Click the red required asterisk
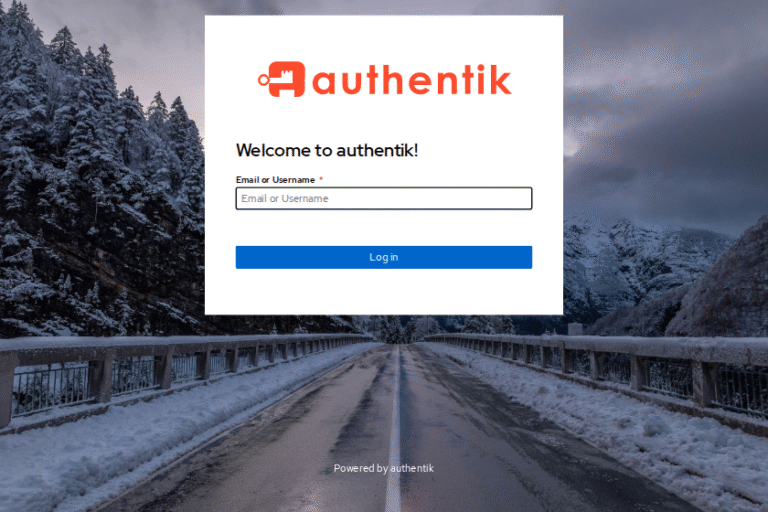The image size is (768, 512). (321, 179)
